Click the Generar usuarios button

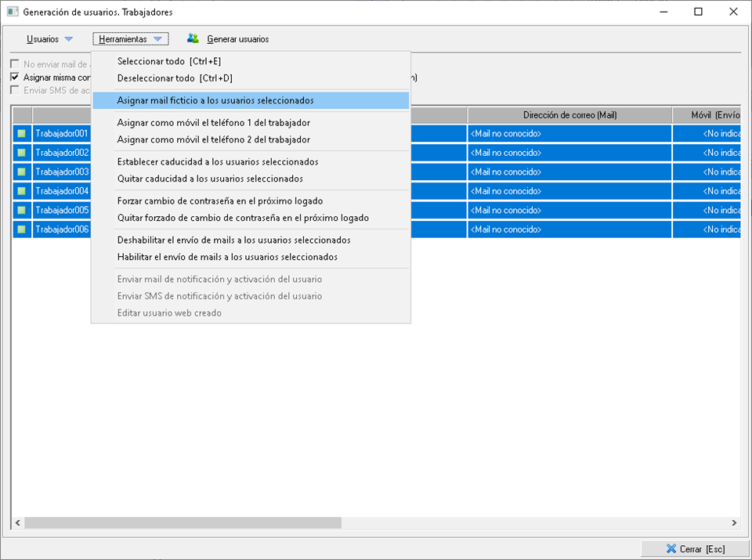tap(237, 39)
